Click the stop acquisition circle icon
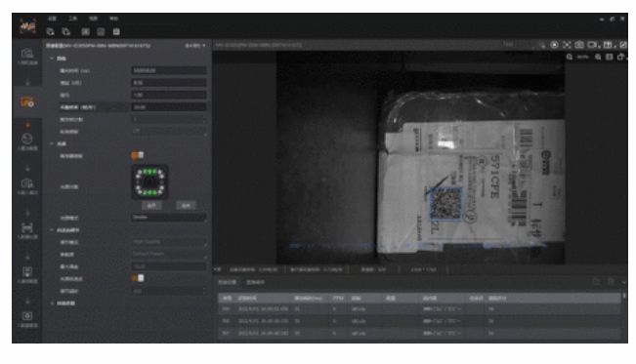This screenshot has height=364, width=636. pyautogui.click(x=554, y=45)
